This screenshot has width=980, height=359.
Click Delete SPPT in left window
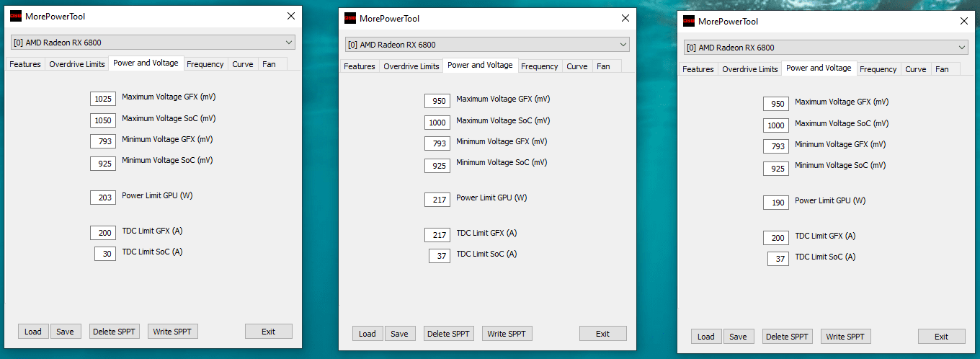(x=115, y=332)
